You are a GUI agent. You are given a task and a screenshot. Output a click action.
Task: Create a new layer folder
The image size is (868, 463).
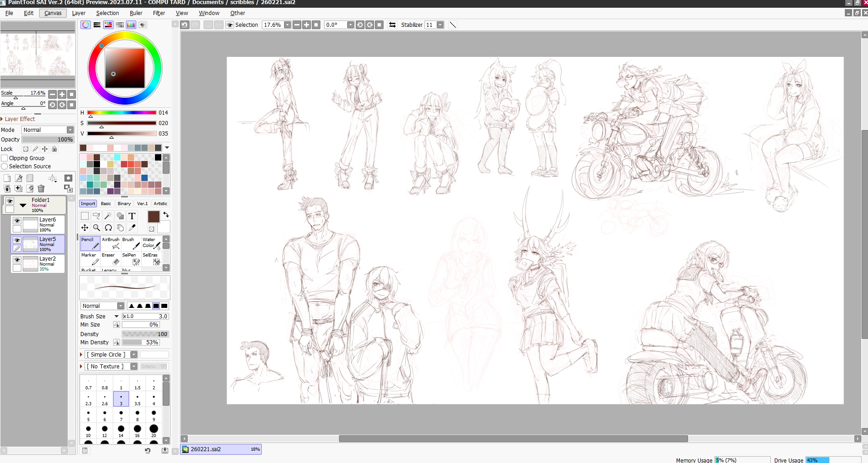click(x=30, y=178)
